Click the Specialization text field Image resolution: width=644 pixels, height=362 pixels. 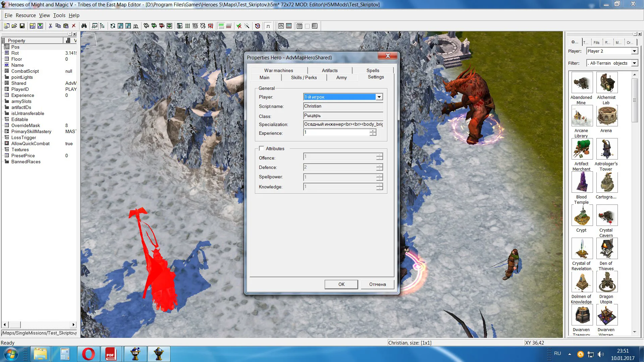343,124
